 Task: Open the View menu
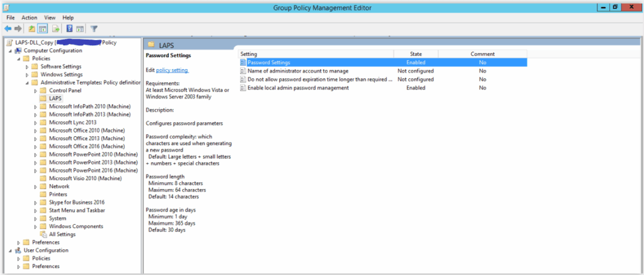tap(50, 18)
